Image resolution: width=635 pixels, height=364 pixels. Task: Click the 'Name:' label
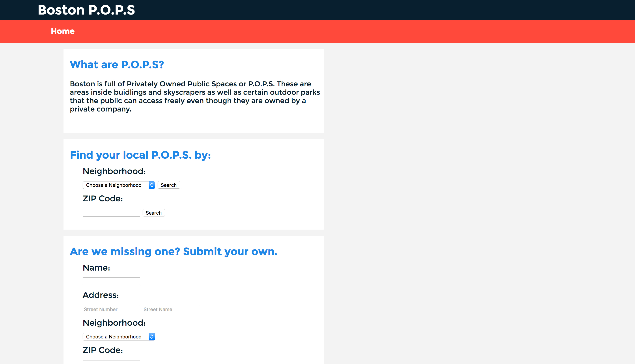96,268
